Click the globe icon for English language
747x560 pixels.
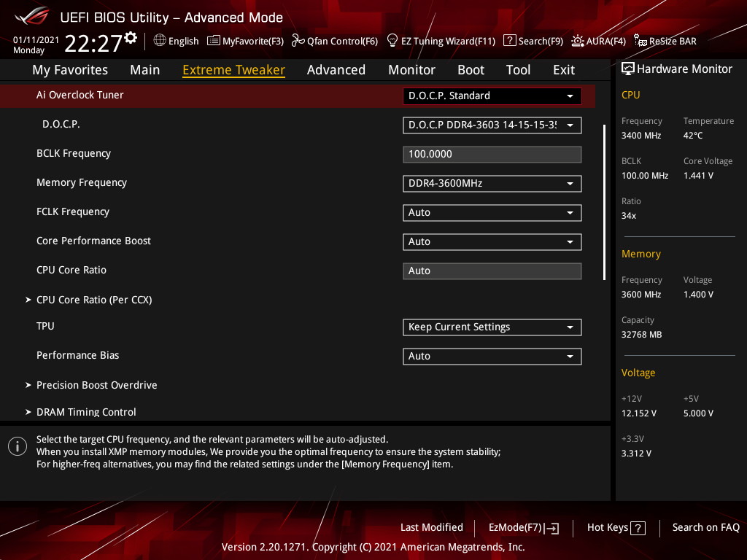click(x=160, y=41)
